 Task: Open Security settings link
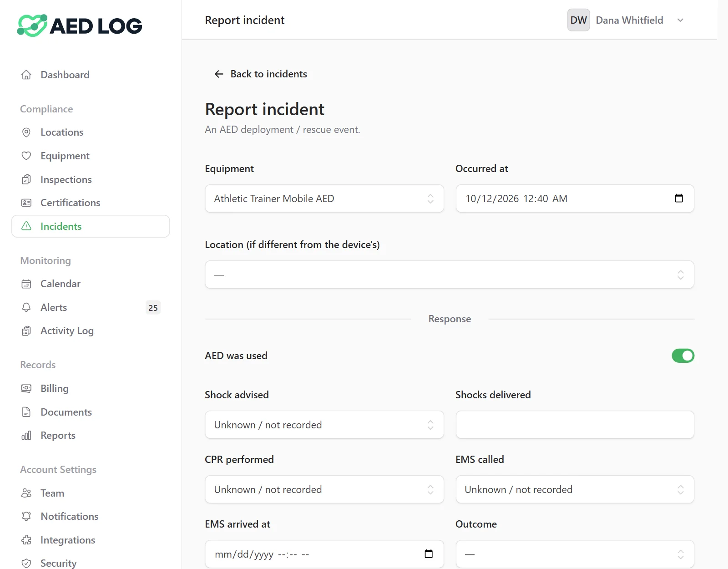[91, 563]
